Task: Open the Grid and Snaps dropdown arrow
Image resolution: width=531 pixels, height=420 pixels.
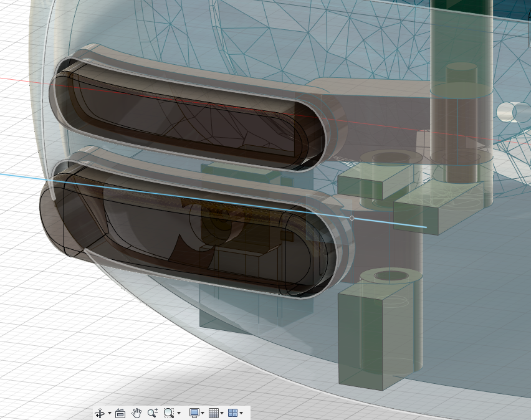Action: tap(222, 413)
